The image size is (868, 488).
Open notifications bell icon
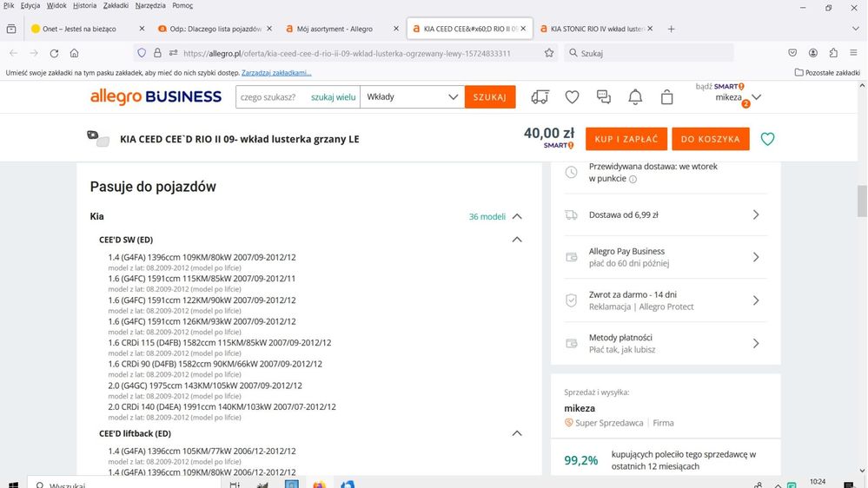(635, 97)
